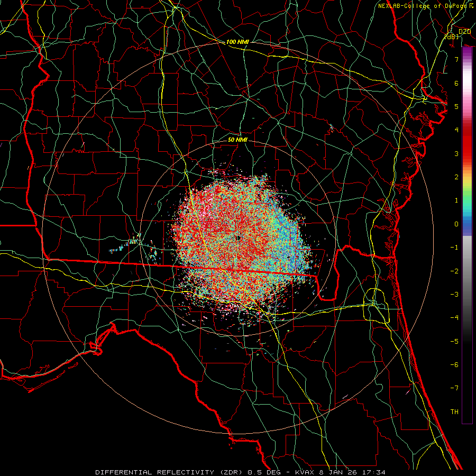Click the "5" value on the color scale
The height and width of the screenshot is (476, 476).
[x=456, y=106]
